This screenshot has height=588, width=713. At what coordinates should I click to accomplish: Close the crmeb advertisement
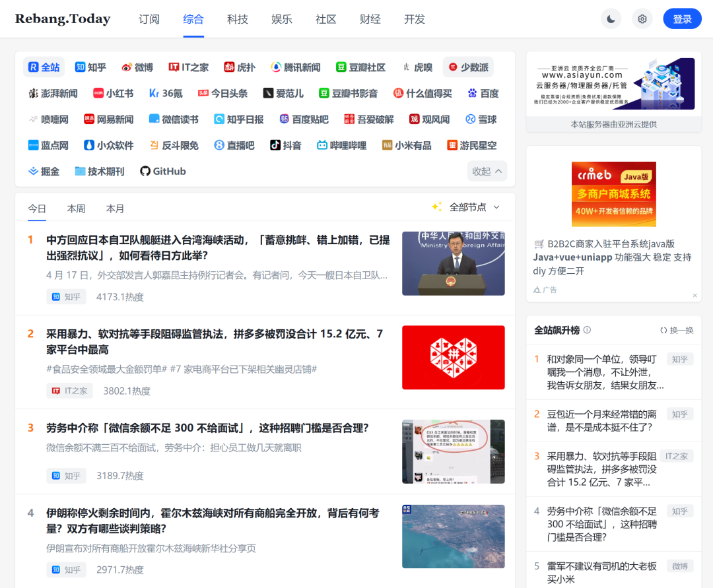pyautogui.click(x=695, y=296)
